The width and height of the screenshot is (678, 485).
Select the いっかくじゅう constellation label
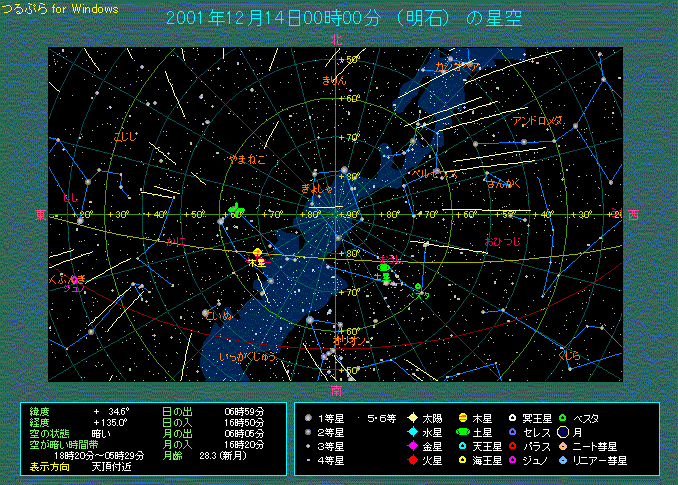245,356
